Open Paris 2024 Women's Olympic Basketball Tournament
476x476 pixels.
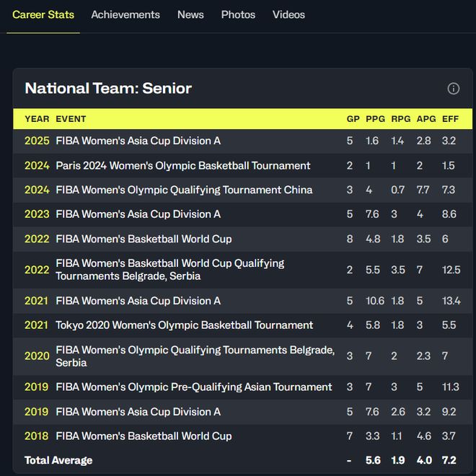[x=183, y=165]
